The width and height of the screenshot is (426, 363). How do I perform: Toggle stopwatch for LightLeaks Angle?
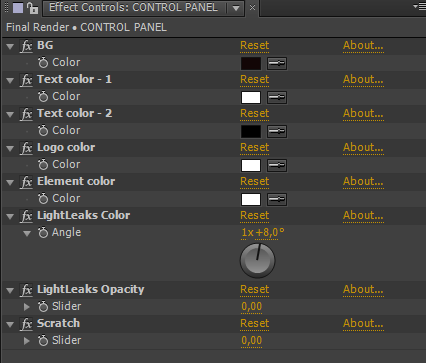pyautogui.click(x=43, y=232)
